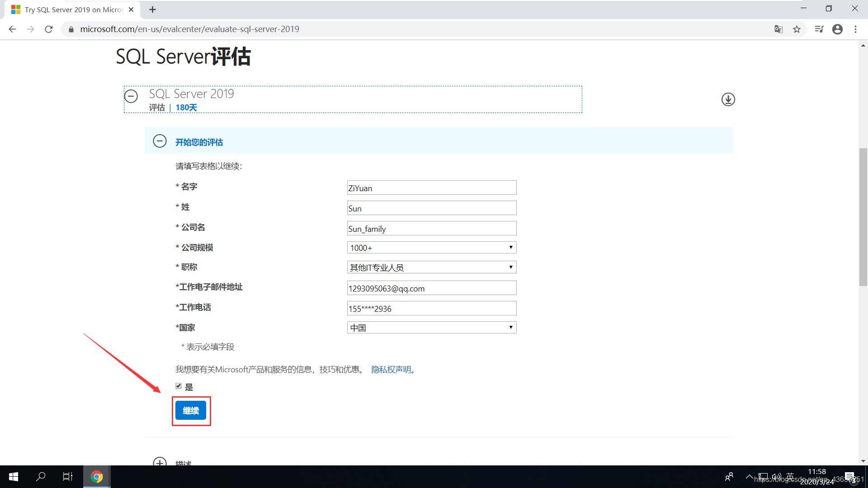Open the People icon in system tray
Image resolution: width=868 pixels, height=488 pixels.
click(x=729, y=477)
